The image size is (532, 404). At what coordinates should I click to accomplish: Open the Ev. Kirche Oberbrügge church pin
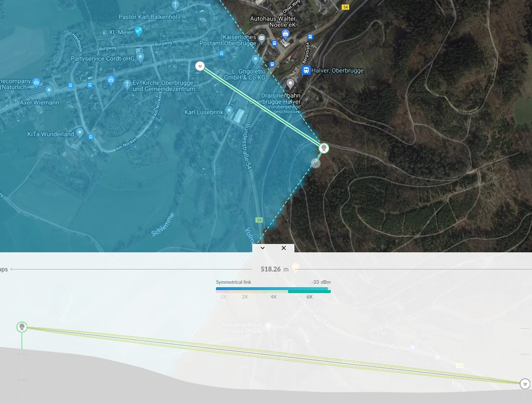(127, 84)
